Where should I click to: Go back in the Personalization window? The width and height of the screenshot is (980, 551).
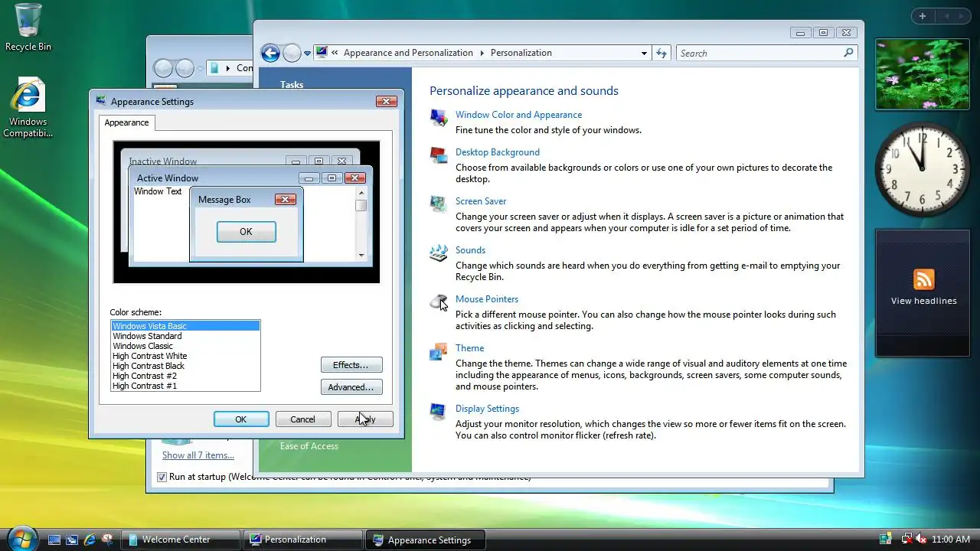pos(269,53)
